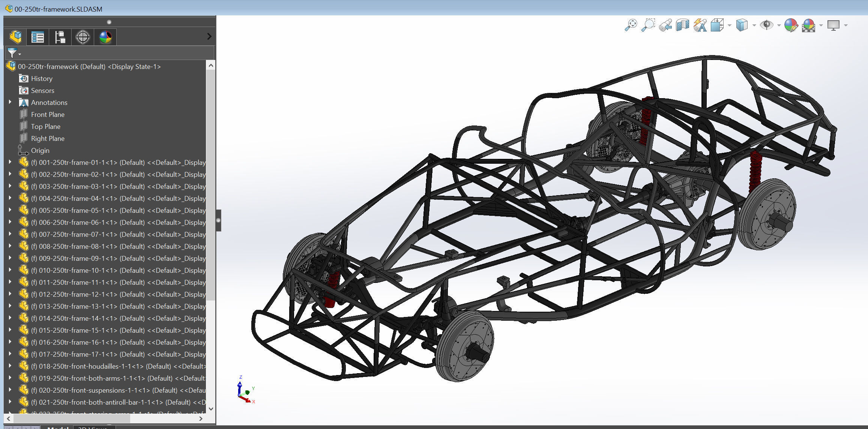Expand the 018-250tr-front-houdailles component

coord(10,366)
